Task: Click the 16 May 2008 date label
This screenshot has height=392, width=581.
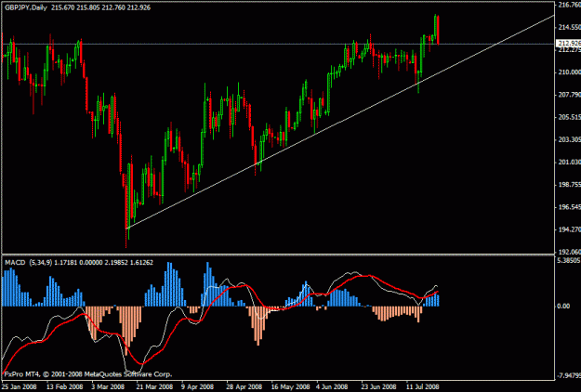Action: coord(290,386)
